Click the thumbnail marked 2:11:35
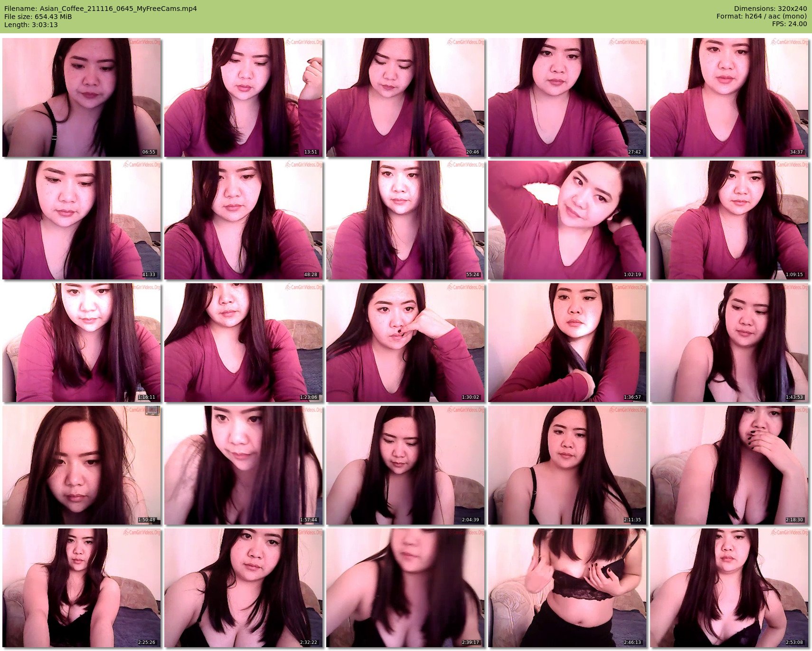Screen dimensions: 812x651 (567, 465)
